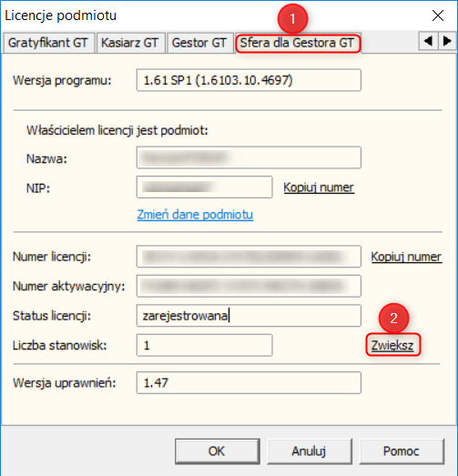
Task: Click the Liczba stanowisk label
Action: [x=60, y=346]
